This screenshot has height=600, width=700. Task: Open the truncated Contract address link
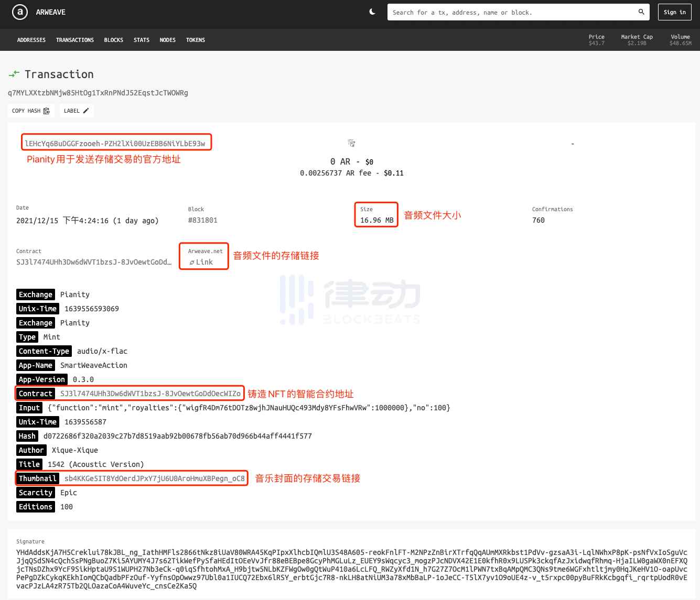(94, 262)
